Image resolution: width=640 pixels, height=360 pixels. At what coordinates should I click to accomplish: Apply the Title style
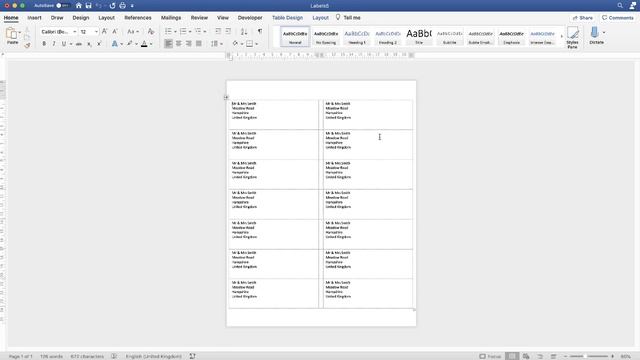point(419,36)
